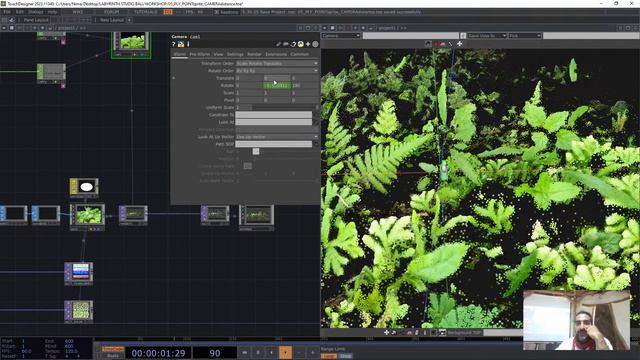Click the comment icon in parameter header

(286, 44)
